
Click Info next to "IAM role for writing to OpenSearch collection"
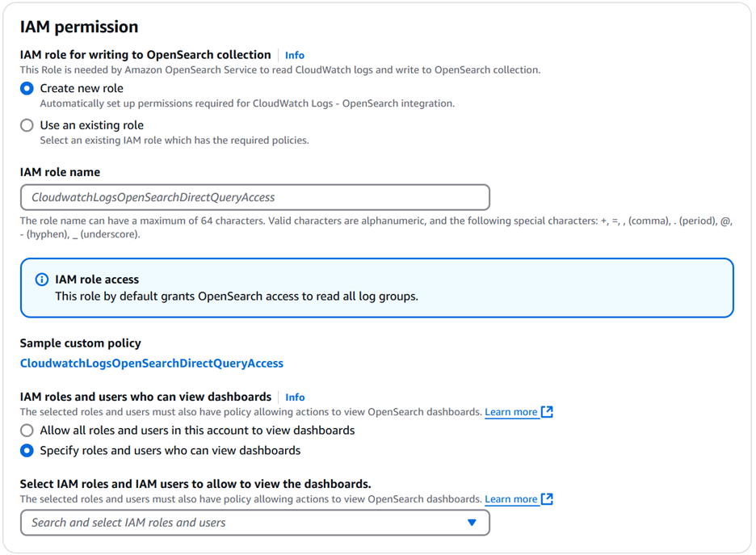295,55
